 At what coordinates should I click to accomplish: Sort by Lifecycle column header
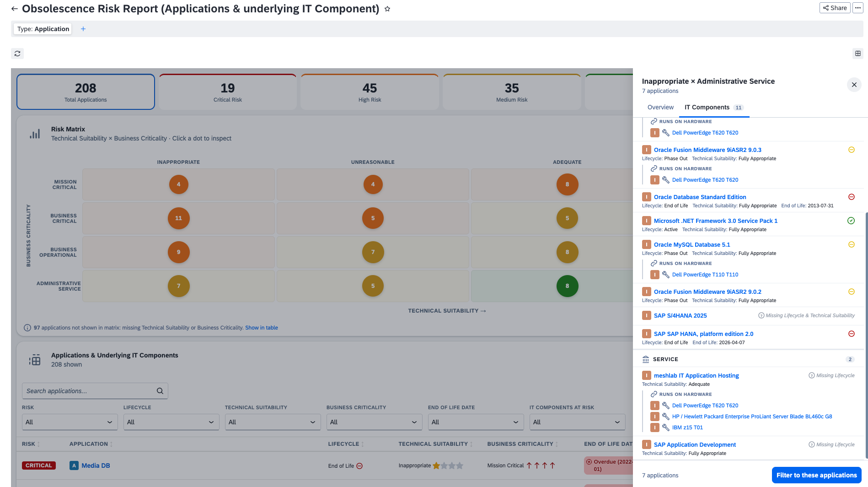click(x=346, y=444)
